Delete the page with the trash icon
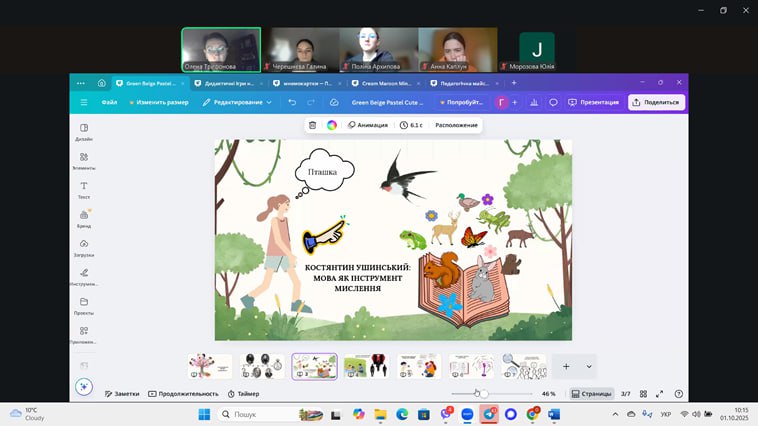The image size is (758, 426). click(x=312, y=125)
